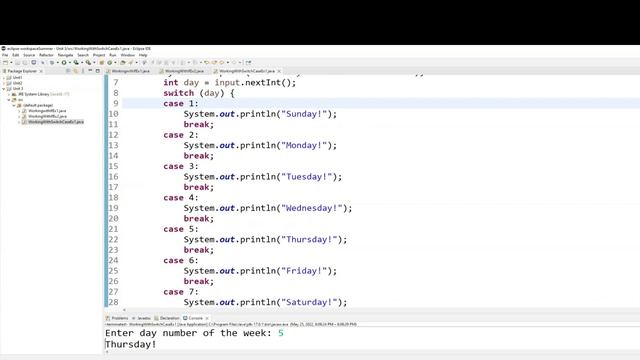Select WorkingWithIfEx2.java in Package Explorer

pos(47,116)
